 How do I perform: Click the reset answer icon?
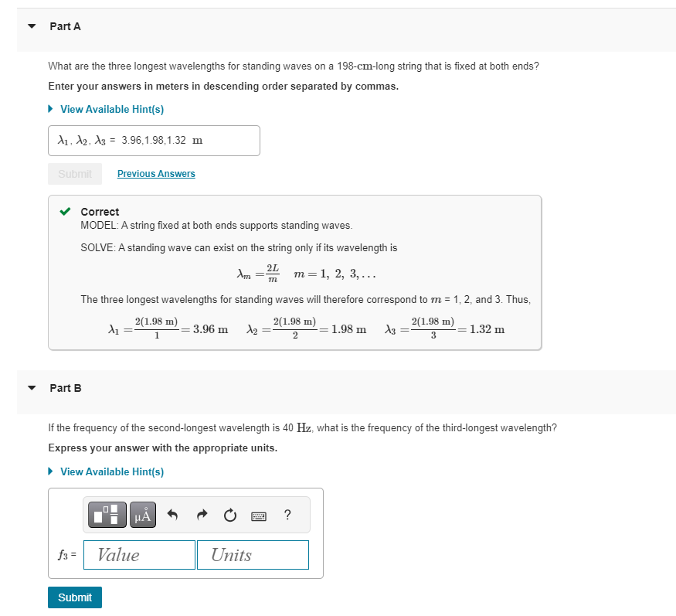229,515
